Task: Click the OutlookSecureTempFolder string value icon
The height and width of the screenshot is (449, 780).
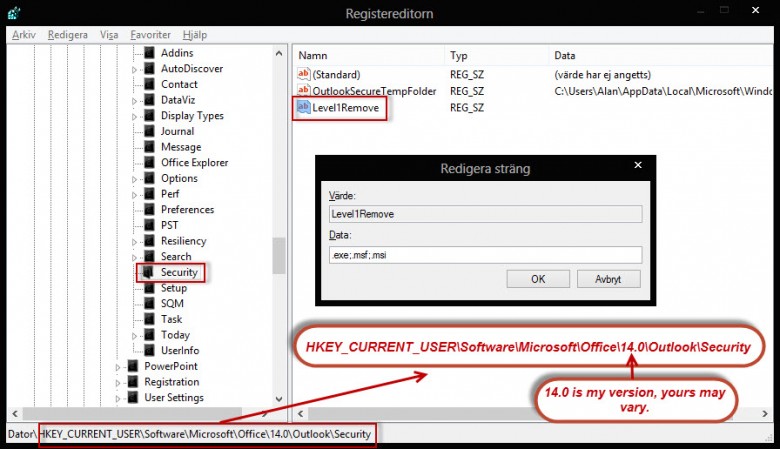Action: 303,90
